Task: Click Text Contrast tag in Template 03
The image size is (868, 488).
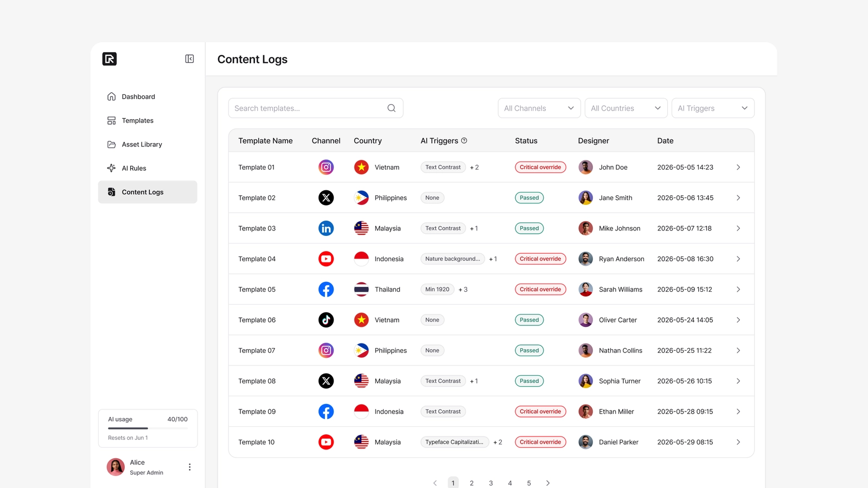Action: pyautogui.click(x=443, y=228)
